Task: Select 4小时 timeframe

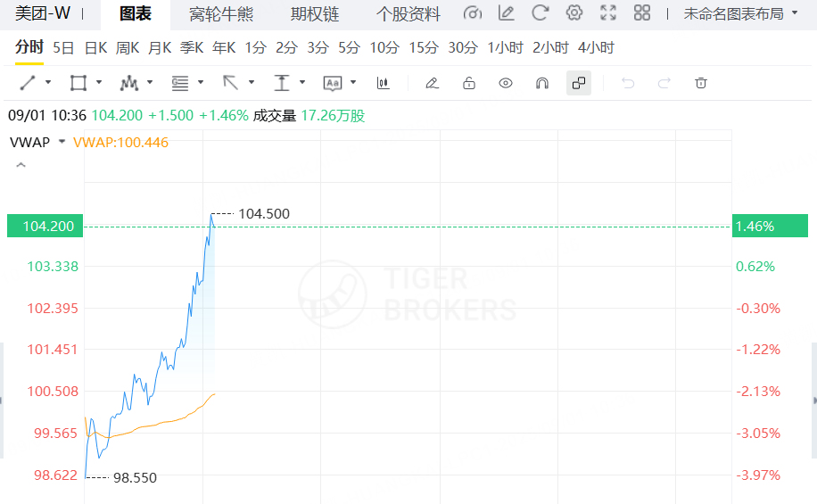Action: [x=596, y=48]
